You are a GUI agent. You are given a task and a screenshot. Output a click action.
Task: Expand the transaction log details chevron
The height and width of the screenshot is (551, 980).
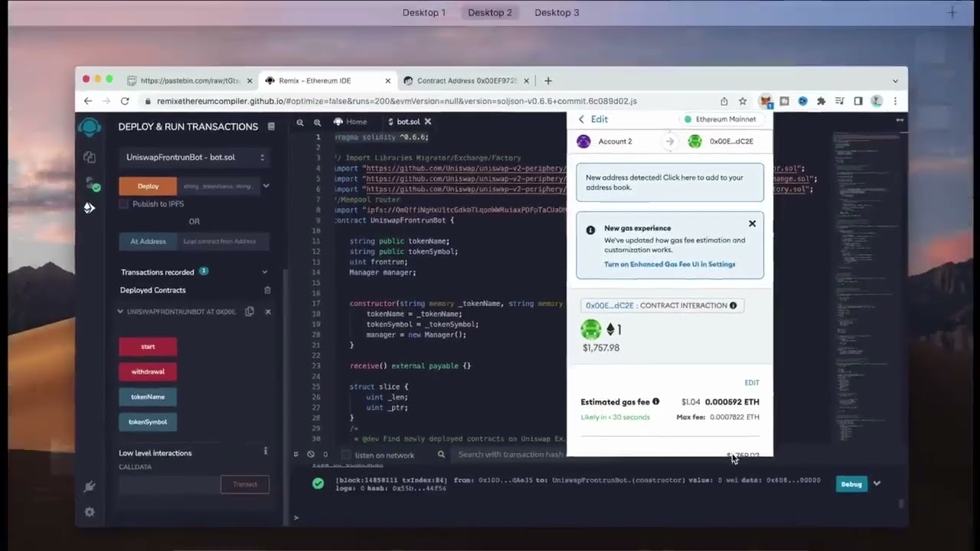point(877,484)
